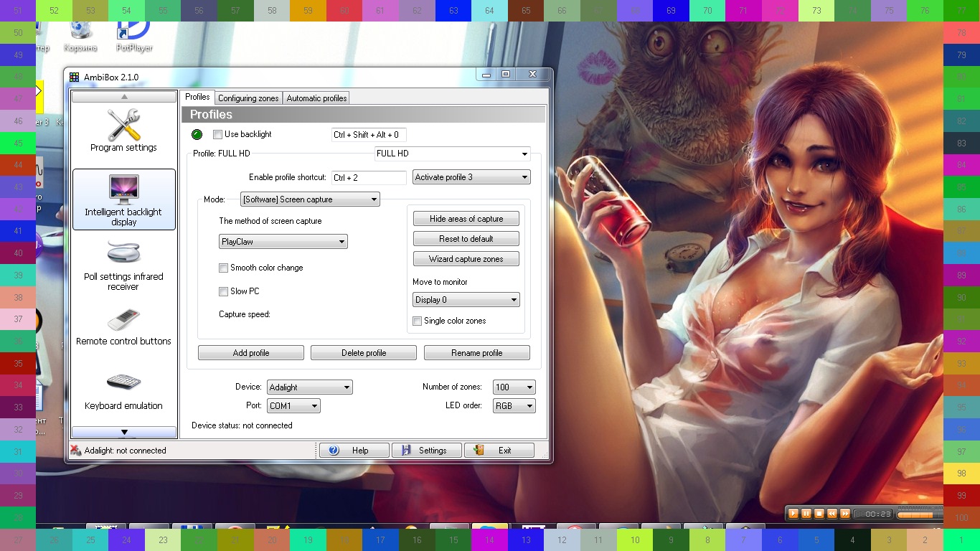Screen dimensions: 980x551
Task: Click the Rename profile button
Action: [x=477, y=353]
